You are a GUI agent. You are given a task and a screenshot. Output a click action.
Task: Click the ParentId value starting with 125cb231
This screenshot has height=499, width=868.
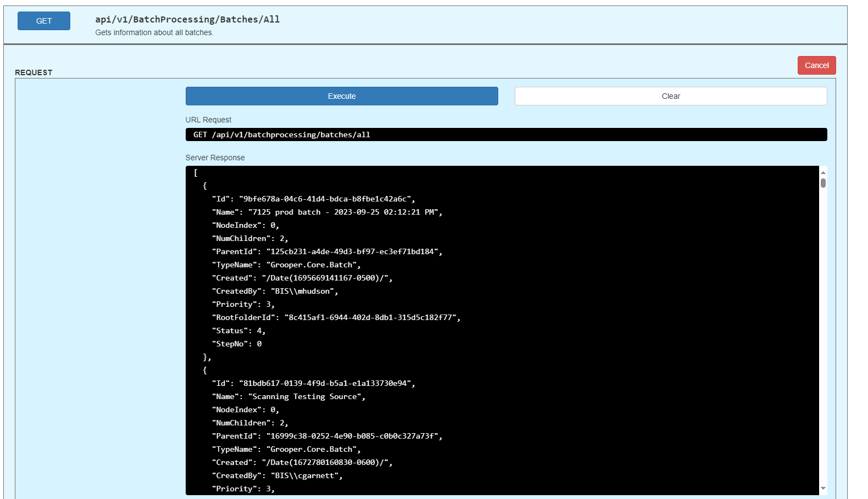[x=354, y=251]
